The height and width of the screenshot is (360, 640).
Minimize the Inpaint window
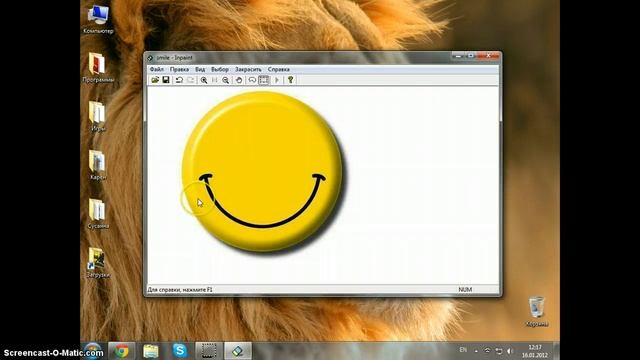[458, 56]
